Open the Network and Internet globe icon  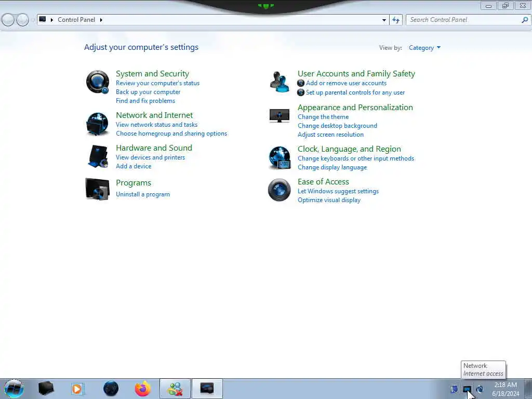(98, 124)
